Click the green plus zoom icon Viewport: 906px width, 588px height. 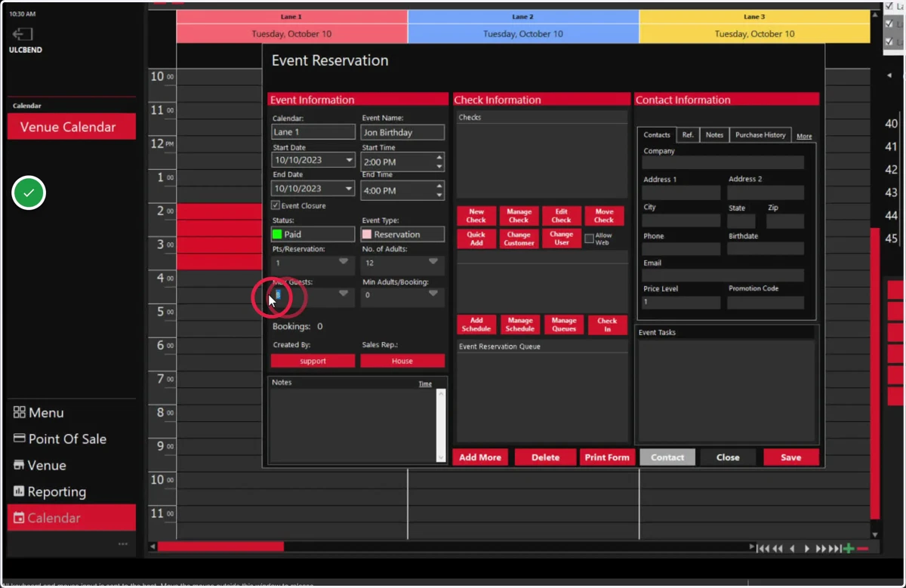849,549
